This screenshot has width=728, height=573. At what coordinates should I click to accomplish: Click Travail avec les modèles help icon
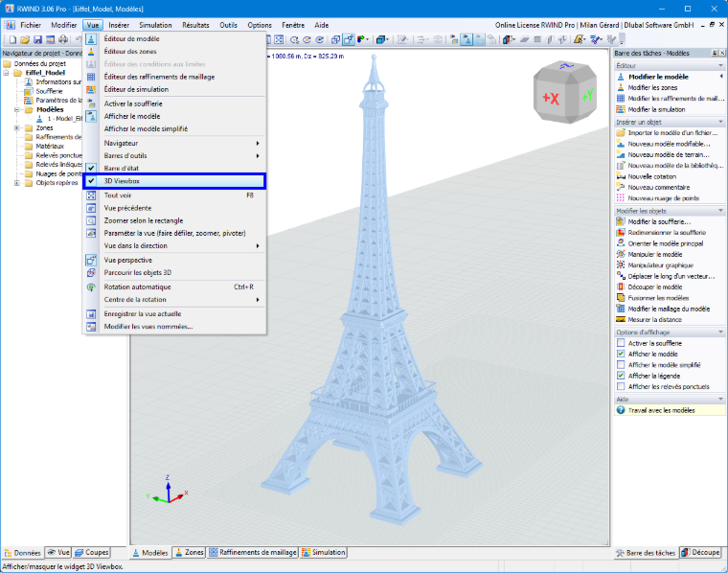[621, 410]
